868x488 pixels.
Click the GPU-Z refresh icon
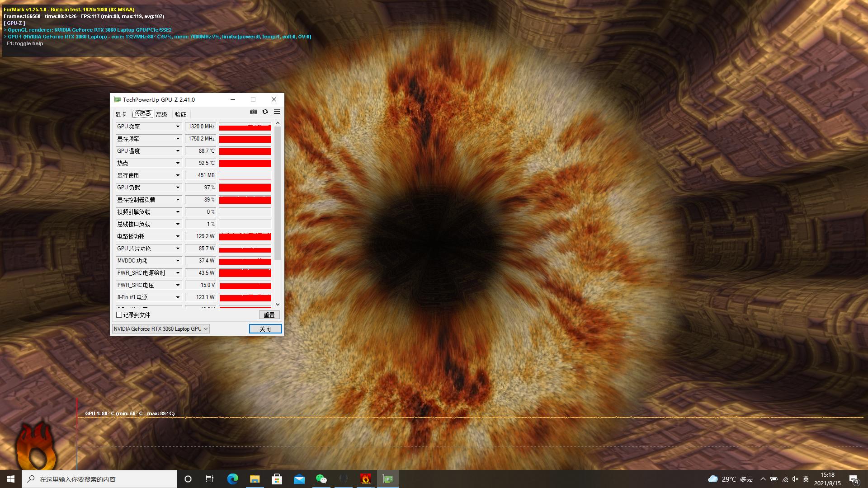[x=265, y=112]
